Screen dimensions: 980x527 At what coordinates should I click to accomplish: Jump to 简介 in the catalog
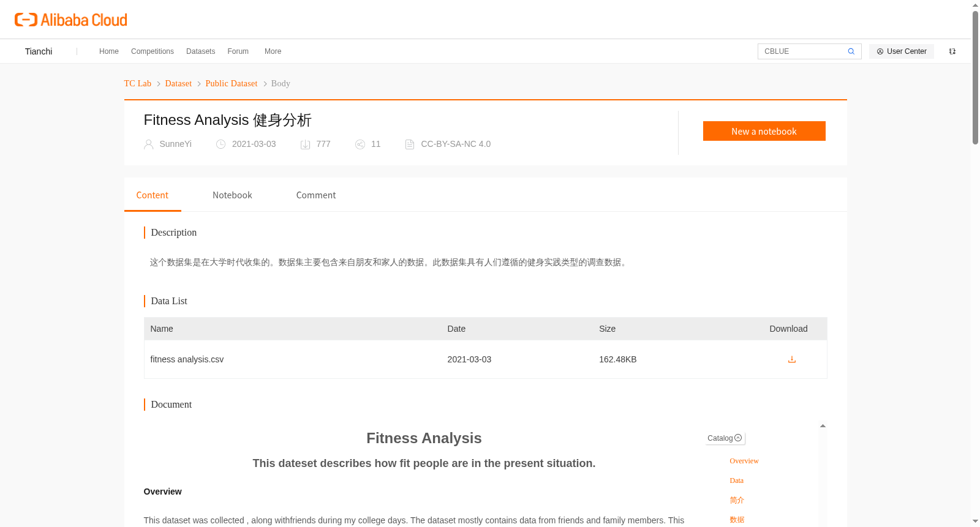pos(737,500)
